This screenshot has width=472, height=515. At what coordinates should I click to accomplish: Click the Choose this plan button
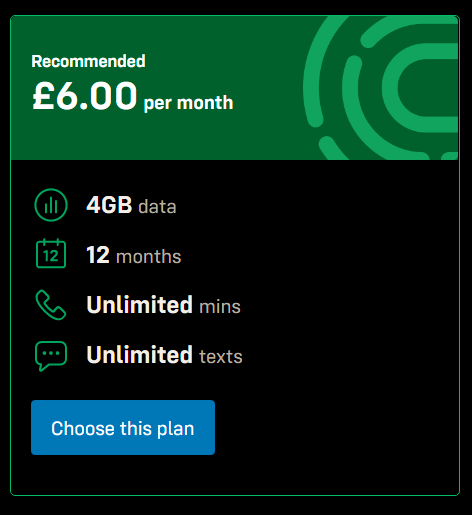coord(123,428)
